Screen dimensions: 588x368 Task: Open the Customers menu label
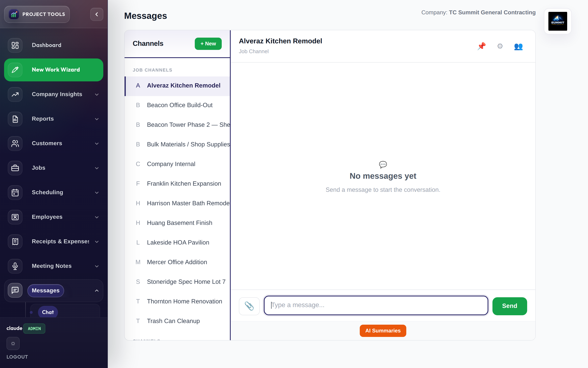pyautogui.click(x=47, y=143)
